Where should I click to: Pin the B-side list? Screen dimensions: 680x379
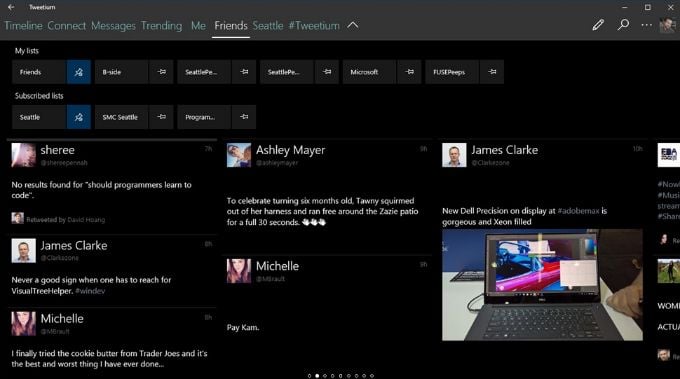[161, 72]
